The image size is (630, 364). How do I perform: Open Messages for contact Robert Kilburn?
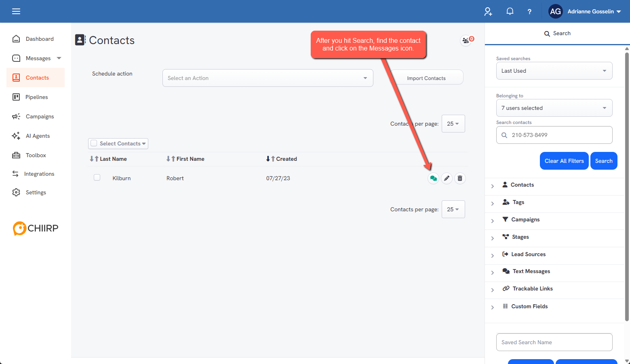(433, 178)
